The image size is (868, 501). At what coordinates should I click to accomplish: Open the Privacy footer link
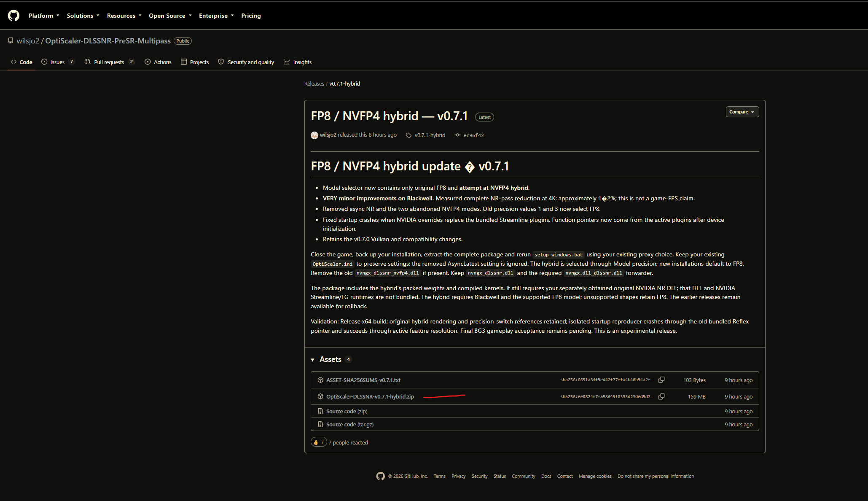tap(459, 476)
